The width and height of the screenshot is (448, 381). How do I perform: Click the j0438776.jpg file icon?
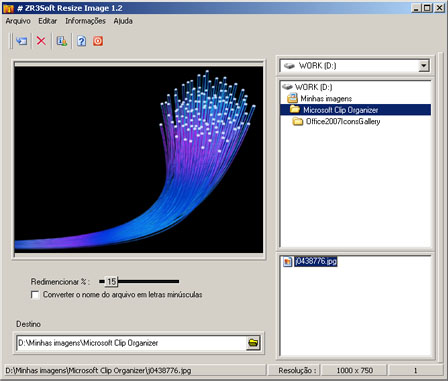(x=287, y=261)
